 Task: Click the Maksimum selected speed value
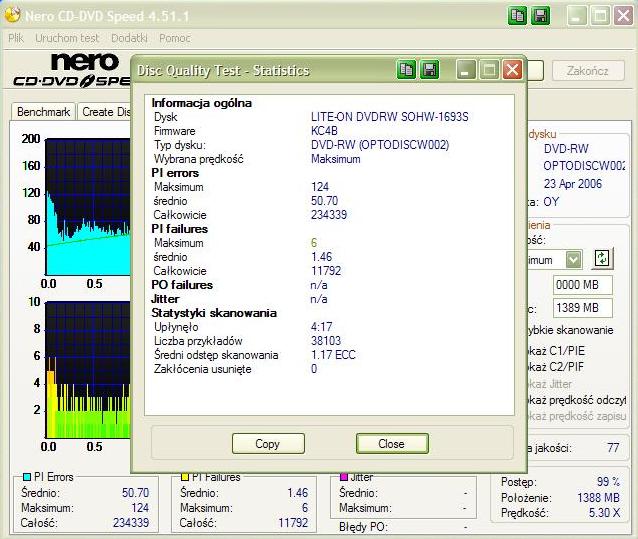[x=335, y=159]
